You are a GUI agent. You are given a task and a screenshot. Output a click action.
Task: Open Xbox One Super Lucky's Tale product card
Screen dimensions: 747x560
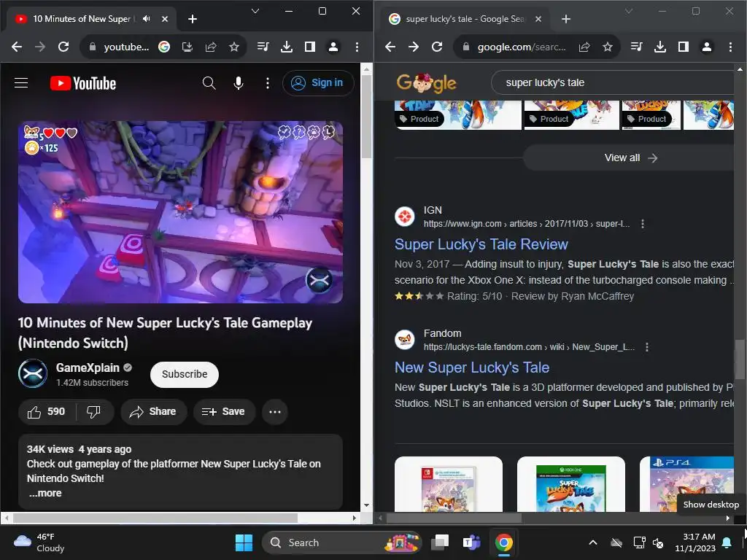[x=570, y=484]
